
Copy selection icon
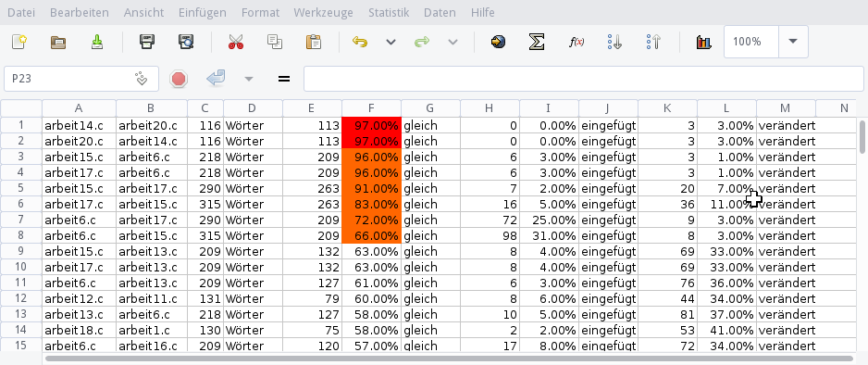point(275,42)
